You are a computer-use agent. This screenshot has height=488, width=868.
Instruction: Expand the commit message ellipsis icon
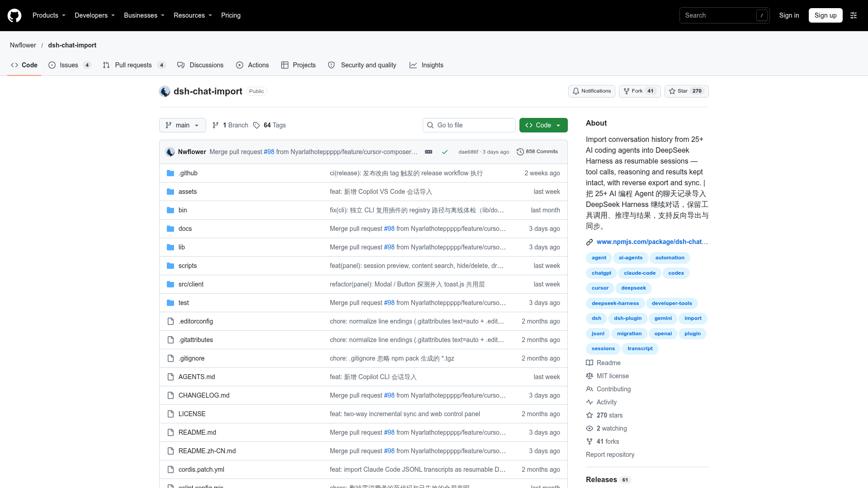tap(429, 152)
